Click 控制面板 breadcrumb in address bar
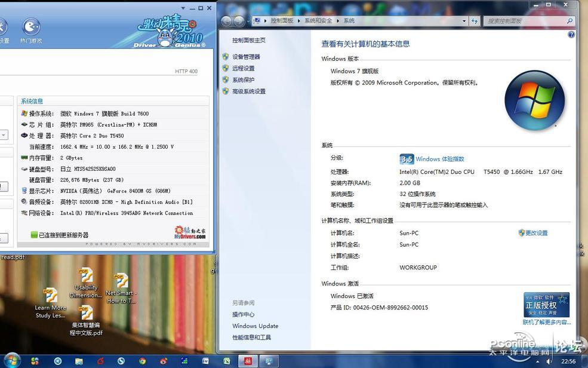This screenshot has width=588, height=368. pyautogui.click(x=282, y=21)
